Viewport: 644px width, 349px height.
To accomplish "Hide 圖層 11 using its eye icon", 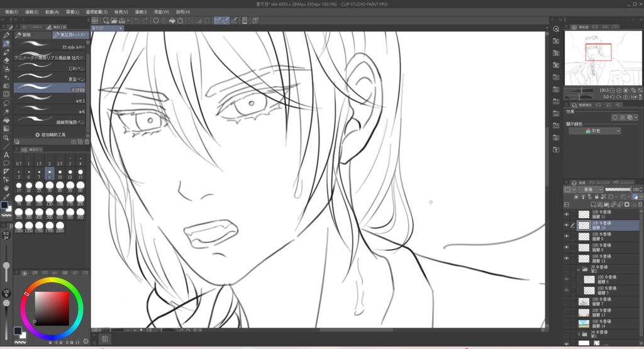I will point(567,214).
